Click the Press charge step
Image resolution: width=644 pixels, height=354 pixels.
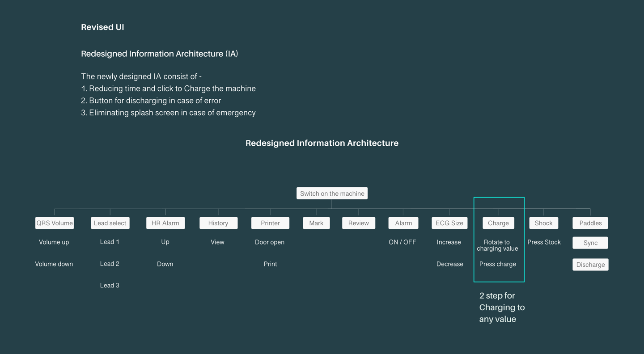click(497, 264)
